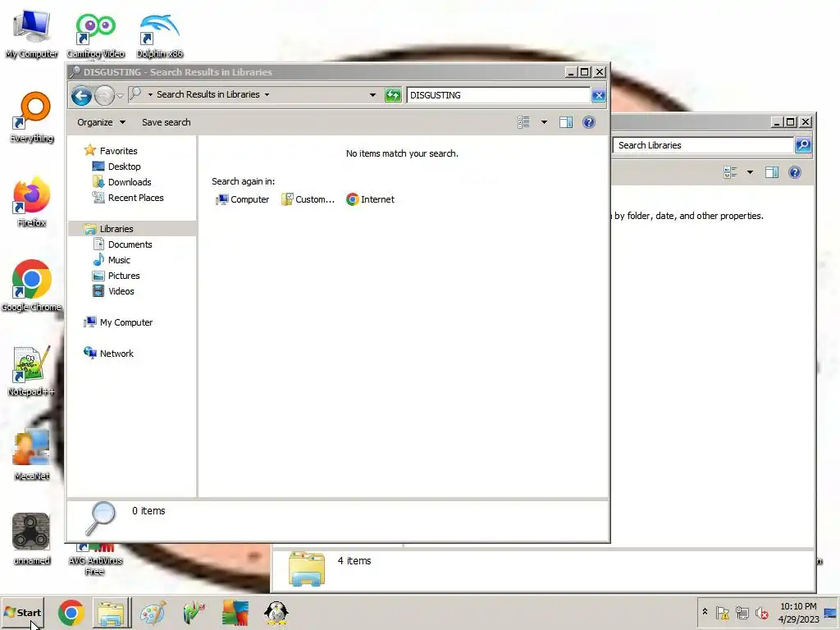This screenshot has width=840, height=630.
Task: Click Save search button
Action: point(166,122)
